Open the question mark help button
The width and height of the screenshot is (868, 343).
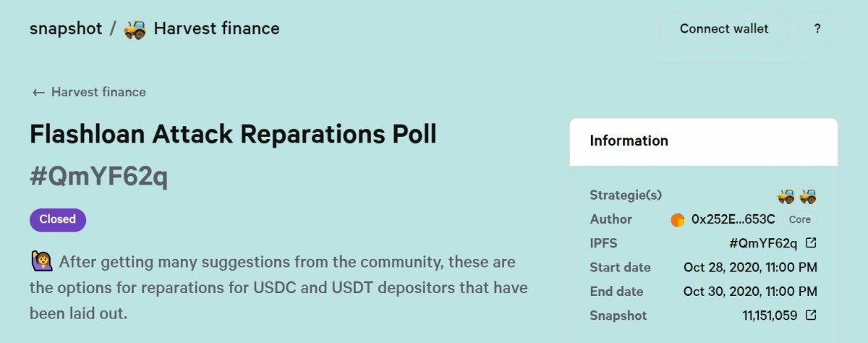point(817,29)
